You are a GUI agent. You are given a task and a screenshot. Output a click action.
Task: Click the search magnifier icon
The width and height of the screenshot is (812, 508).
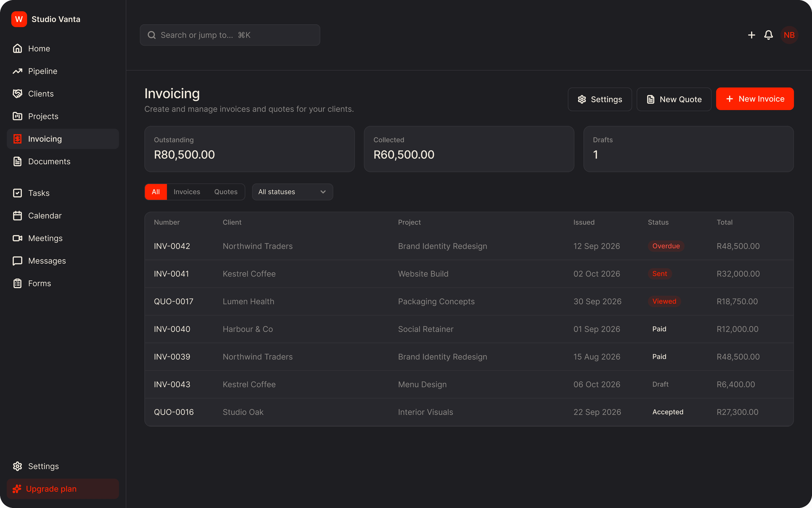pyautogui.click(x=152, y=35)
